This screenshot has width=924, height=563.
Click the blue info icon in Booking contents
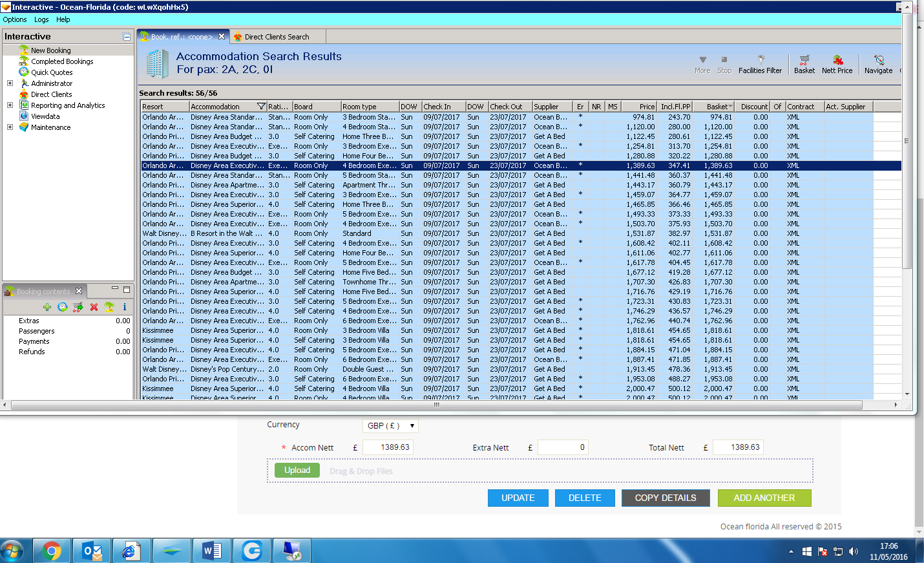125,307
